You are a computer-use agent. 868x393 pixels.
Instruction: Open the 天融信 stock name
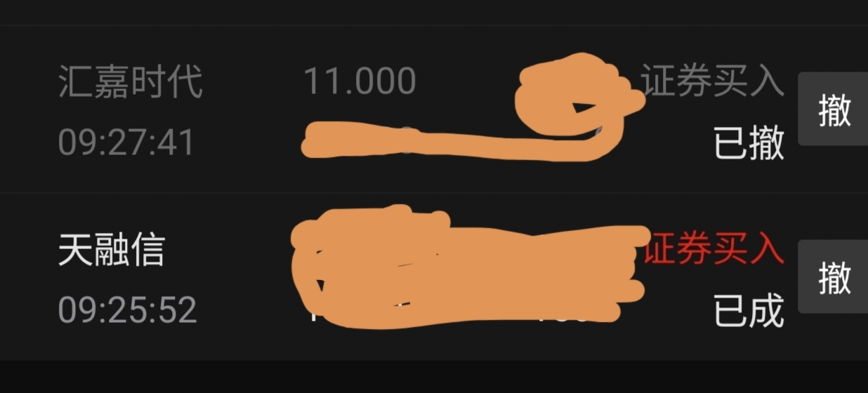click(112, 250)
